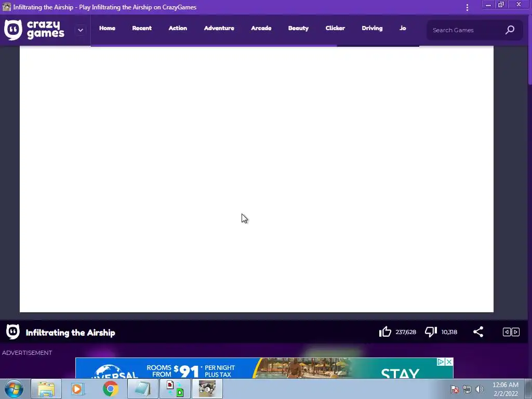Open the AdChoices info icon

[x=441, y=362]
